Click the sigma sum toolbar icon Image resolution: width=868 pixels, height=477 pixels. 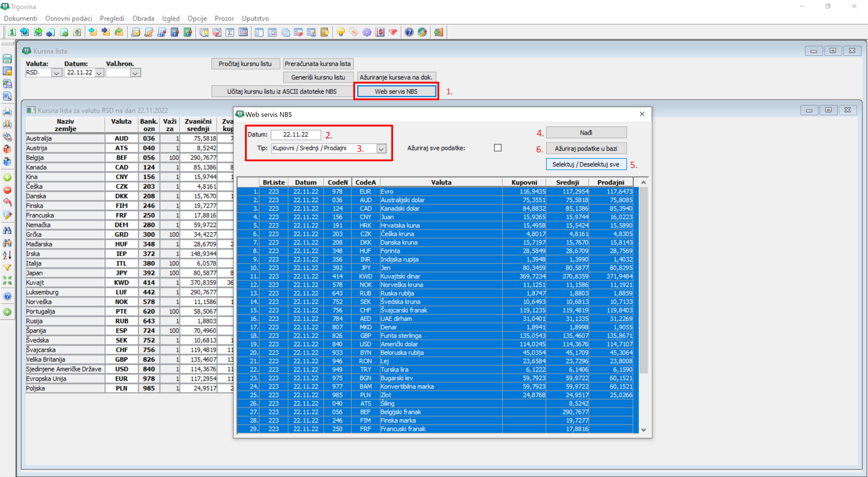tap(230, 32)
